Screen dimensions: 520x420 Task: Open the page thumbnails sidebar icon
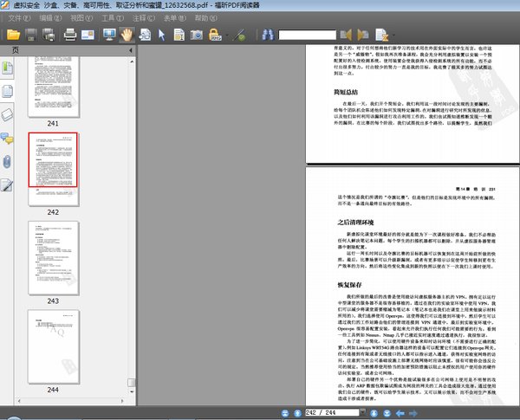click(7, 91)
